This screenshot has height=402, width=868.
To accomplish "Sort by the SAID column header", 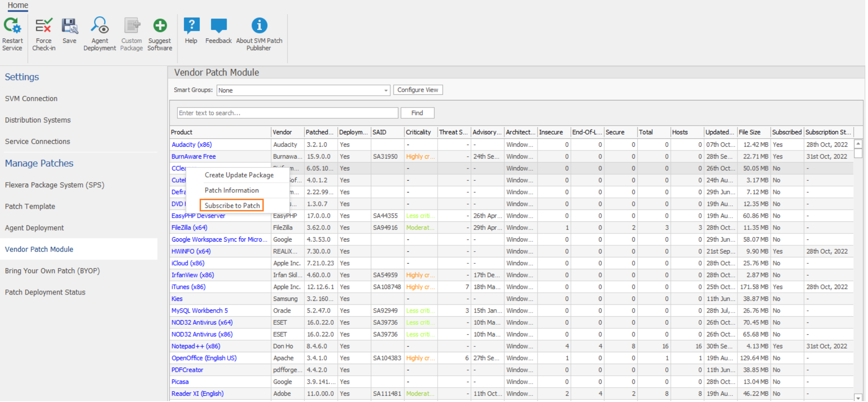I will coord(387,132).
